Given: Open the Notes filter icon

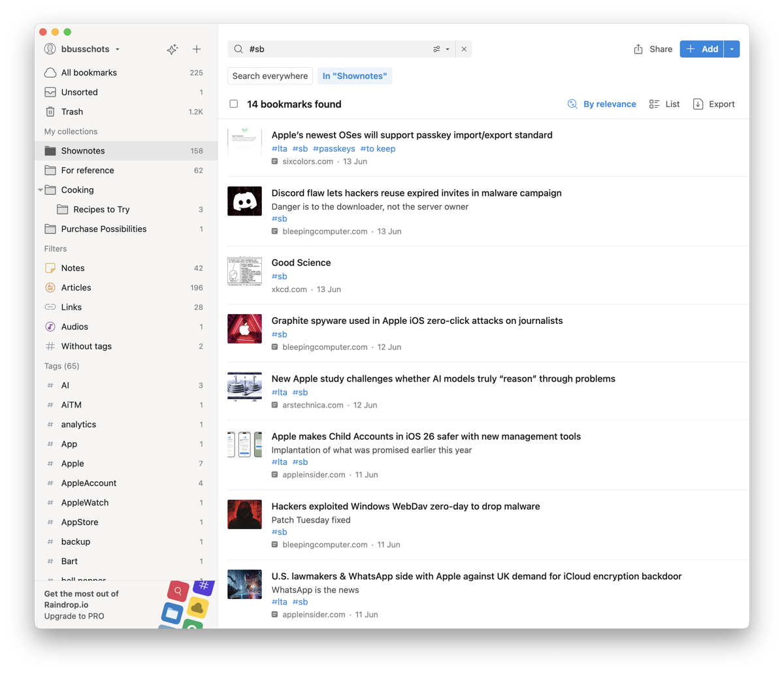Looking at the screenshot, I should [x=50, y=268].
